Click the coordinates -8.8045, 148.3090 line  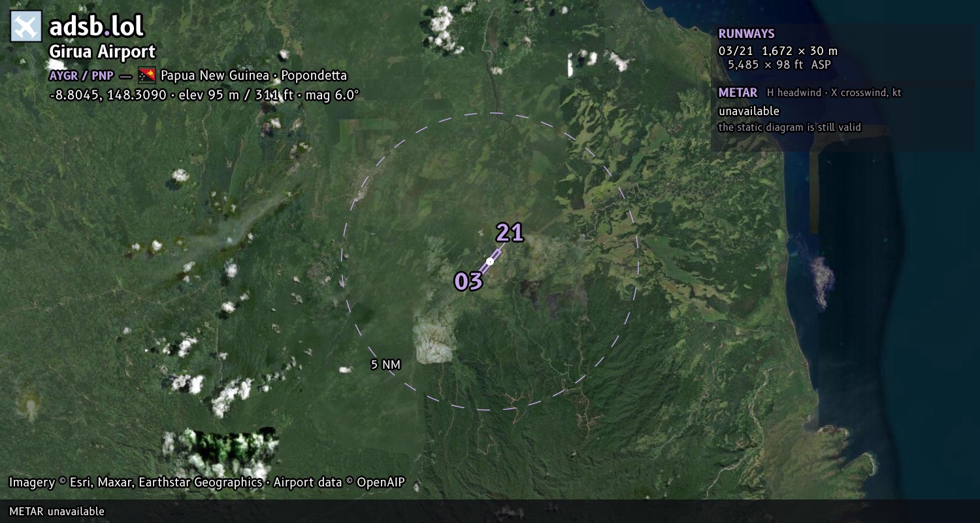[x=204, y=95]
